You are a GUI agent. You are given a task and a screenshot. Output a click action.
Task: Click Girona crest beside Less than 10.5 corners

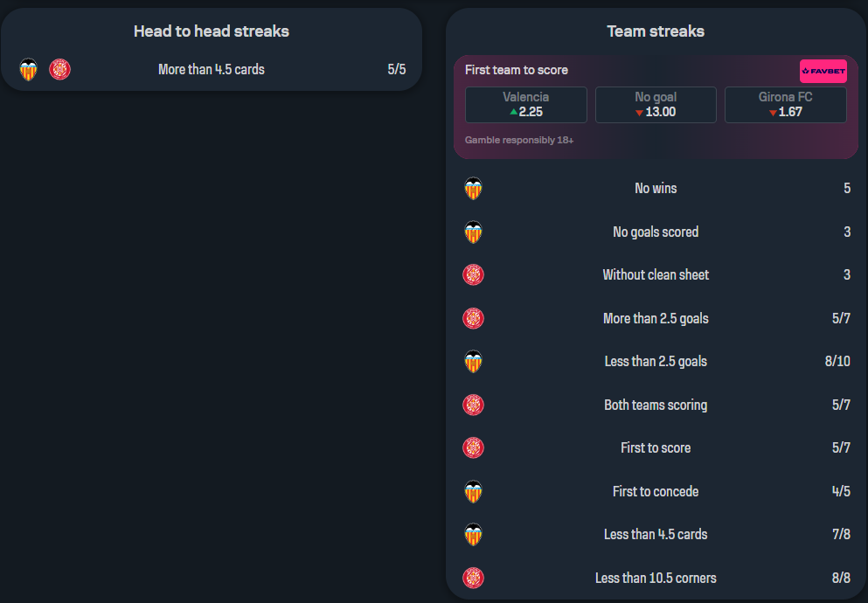tap(473, 578)
